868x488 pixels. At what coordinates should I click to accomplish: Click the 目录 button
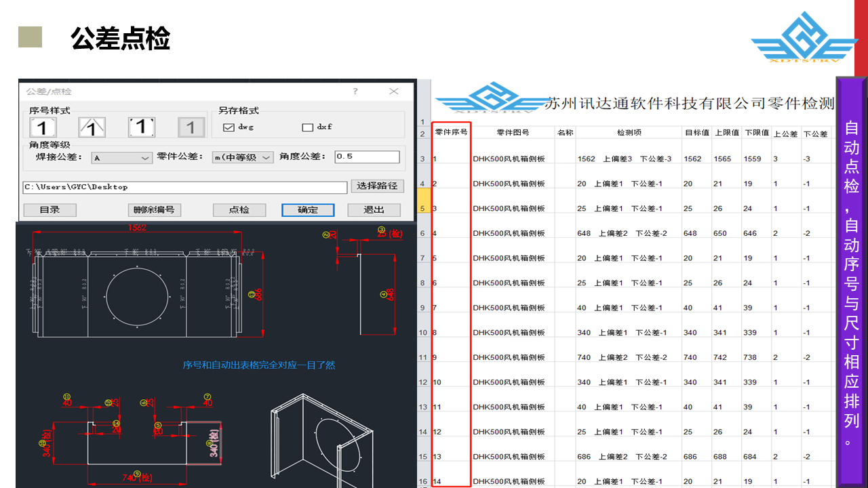coord(50,210)
